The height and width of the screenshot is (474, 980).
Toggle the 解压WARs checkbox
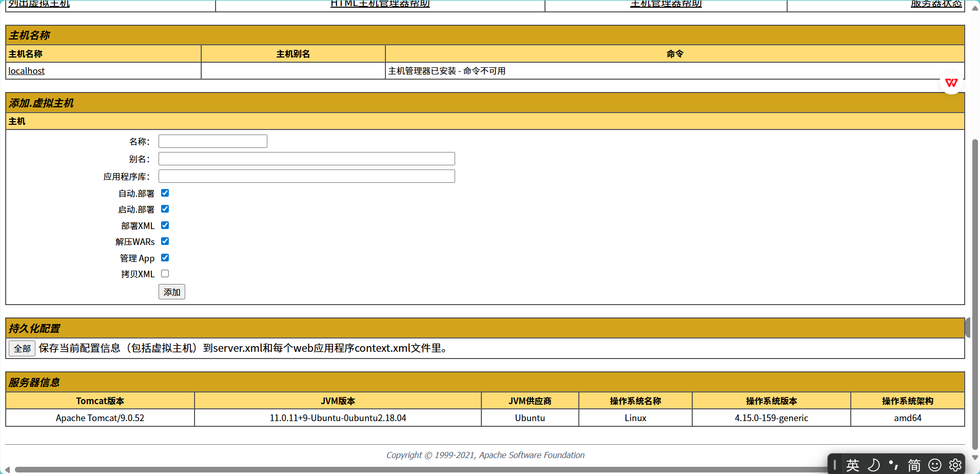pyautogui.click(x=165, y=241)
